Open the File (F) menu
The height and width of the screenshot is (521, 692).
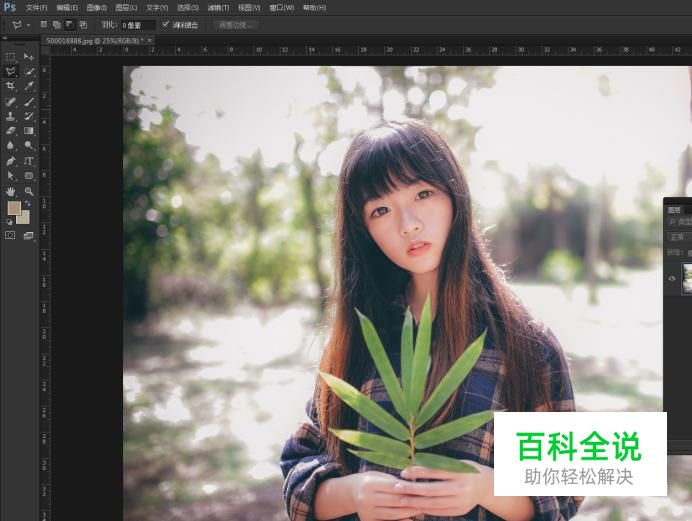coord(37,8)
